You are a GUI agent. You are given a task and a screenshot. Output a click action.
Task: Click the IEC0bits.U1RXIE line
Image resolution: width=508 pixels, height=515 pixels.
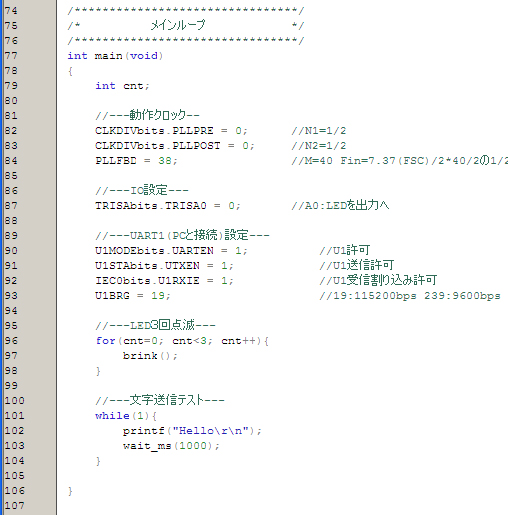click(x=164, y=281)
